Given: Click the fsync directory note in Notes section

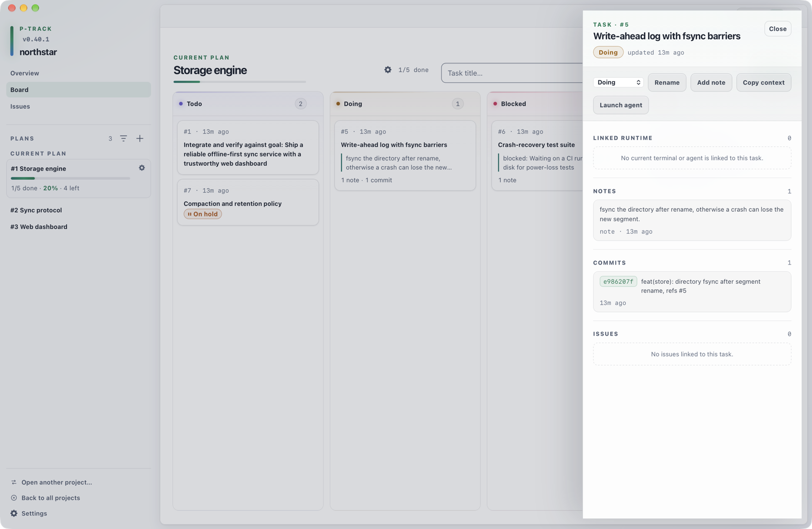Looking at the screenshot, I should coord(692,220).
